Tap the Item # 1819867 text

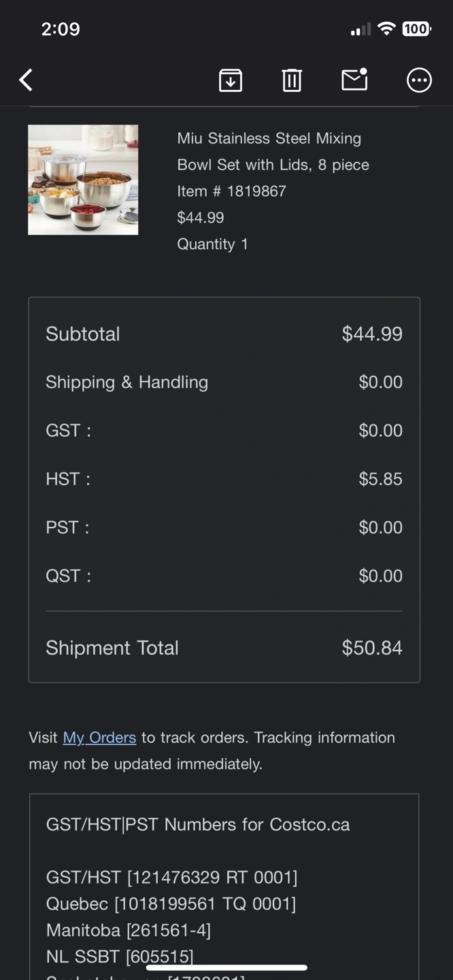click(231, 191)
